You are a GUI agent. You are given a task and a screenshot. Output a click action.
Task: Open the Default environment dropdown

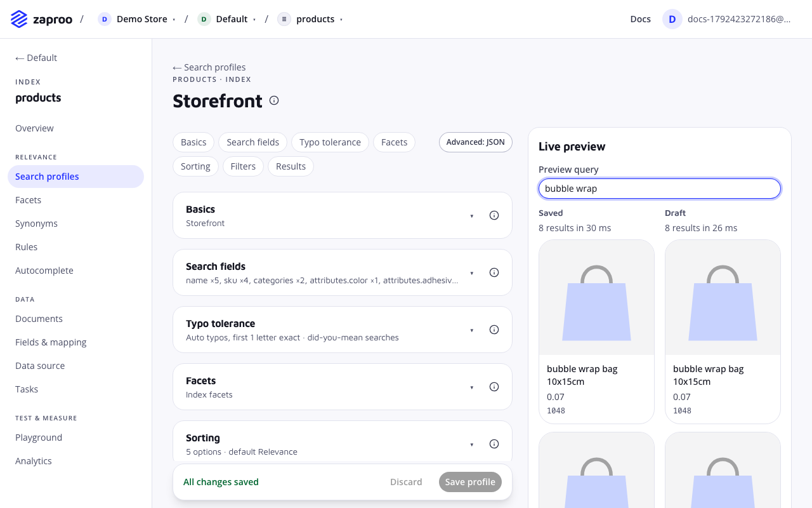tap(254, 20)
